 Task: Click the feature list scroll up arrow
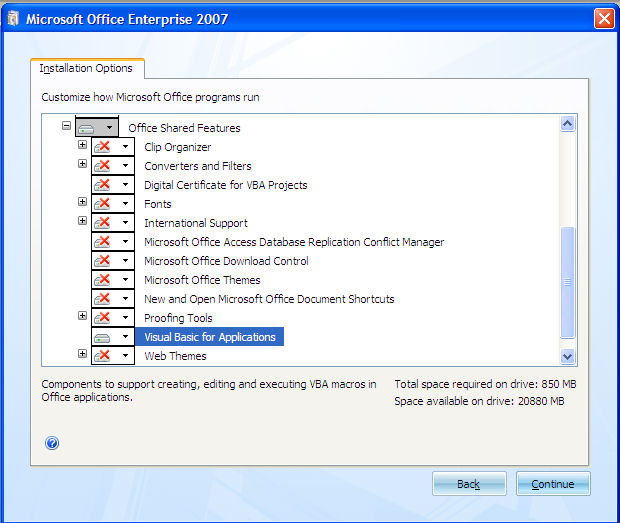pos(567,124)
